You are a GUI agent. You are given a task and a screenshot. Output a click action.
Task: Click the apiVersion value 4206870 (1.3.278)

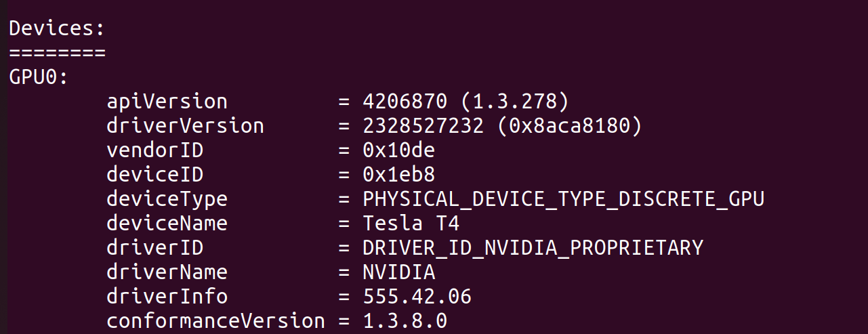pos(466,102)
